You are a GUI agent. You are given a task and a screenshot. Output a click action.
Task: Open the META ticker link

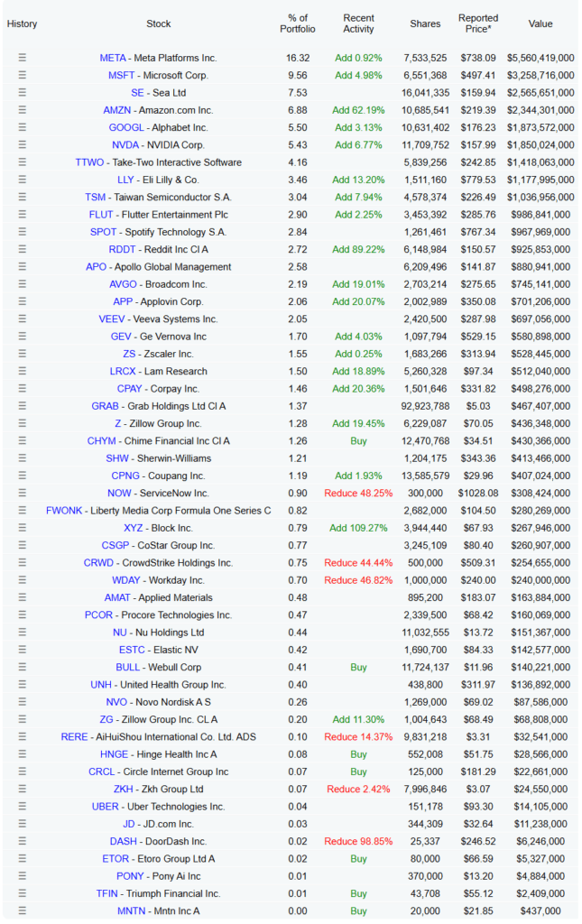click(113, 58)
